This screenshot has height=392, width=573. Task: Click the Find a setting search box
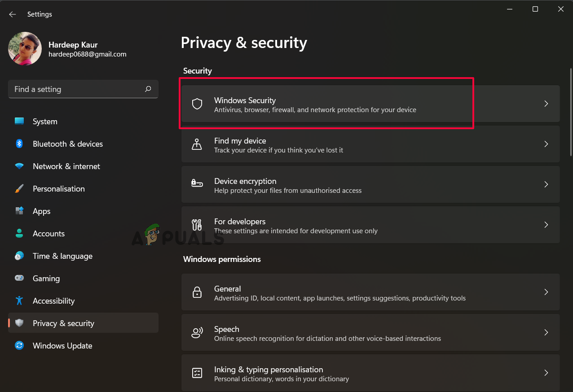[76, 89]
